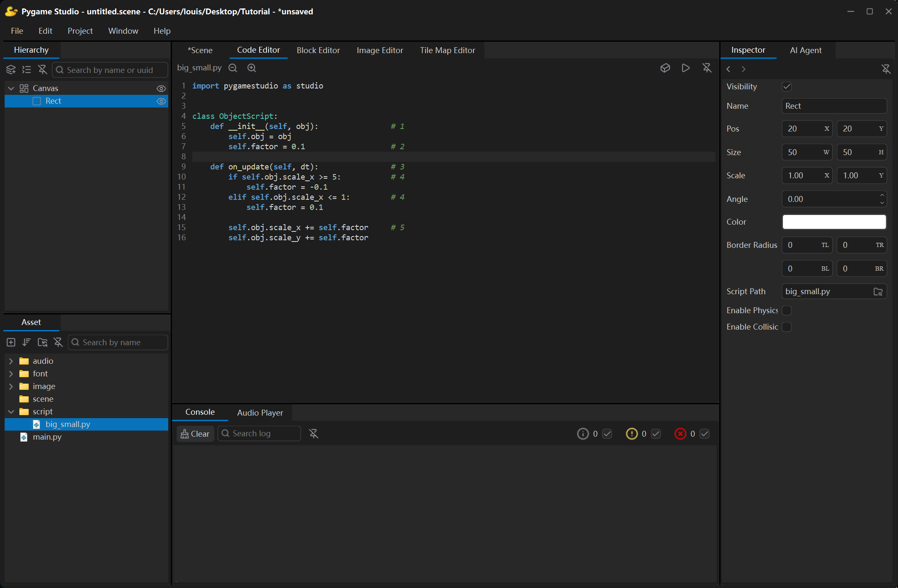Switch to the Block Editor tab
The height and width of the screenshot is (588, 898).
(318, 50)
